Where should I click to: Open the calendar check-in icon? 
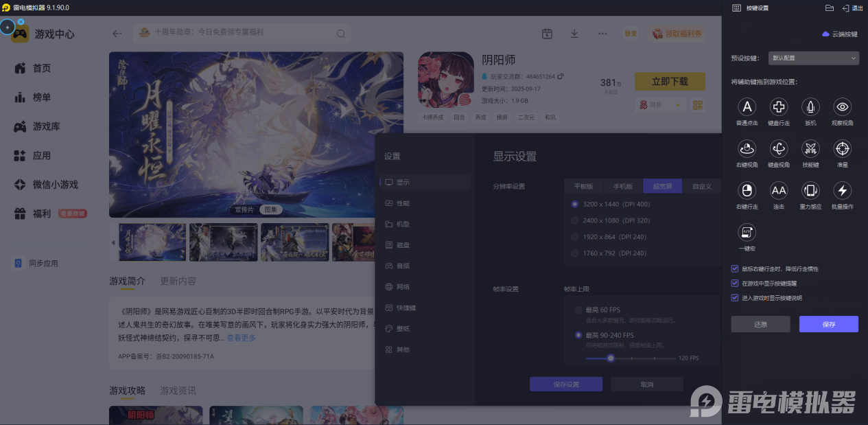pyautogui.click(x=547, y=33)
